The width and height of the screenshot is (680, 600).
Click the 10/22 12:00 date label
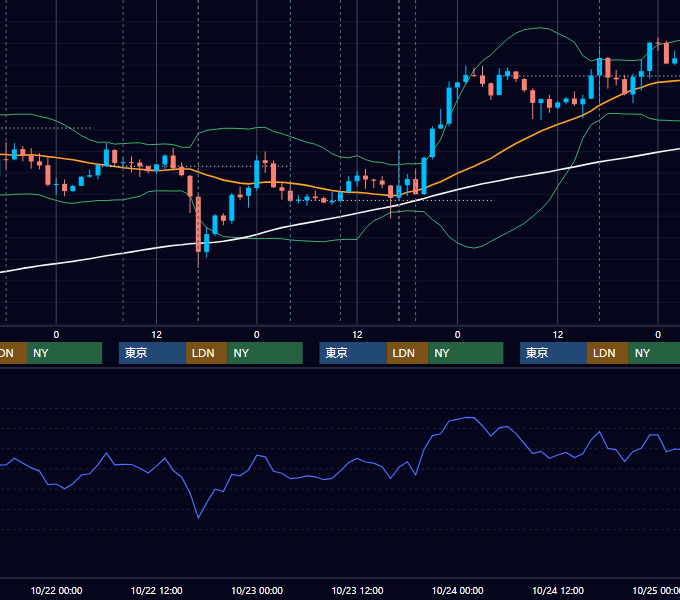(157, 590)
